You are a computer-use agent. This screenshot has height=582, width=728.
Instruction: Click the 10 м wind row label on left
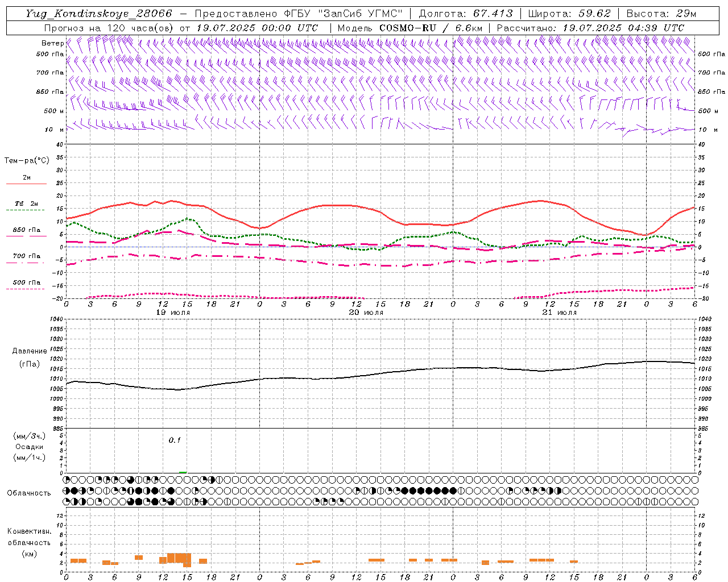tap(55, 130)
